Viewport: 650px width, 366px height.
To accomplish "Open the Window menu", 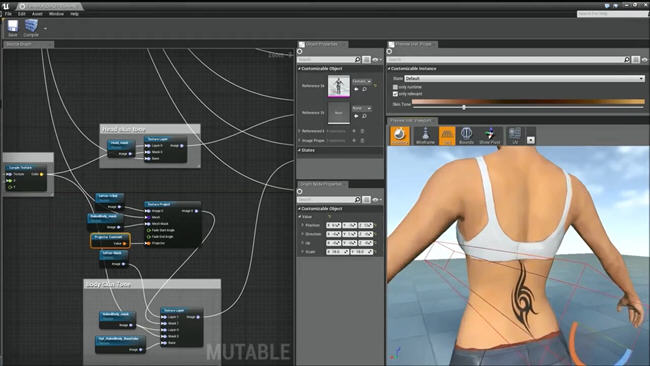I will click(x=56, y=14).
